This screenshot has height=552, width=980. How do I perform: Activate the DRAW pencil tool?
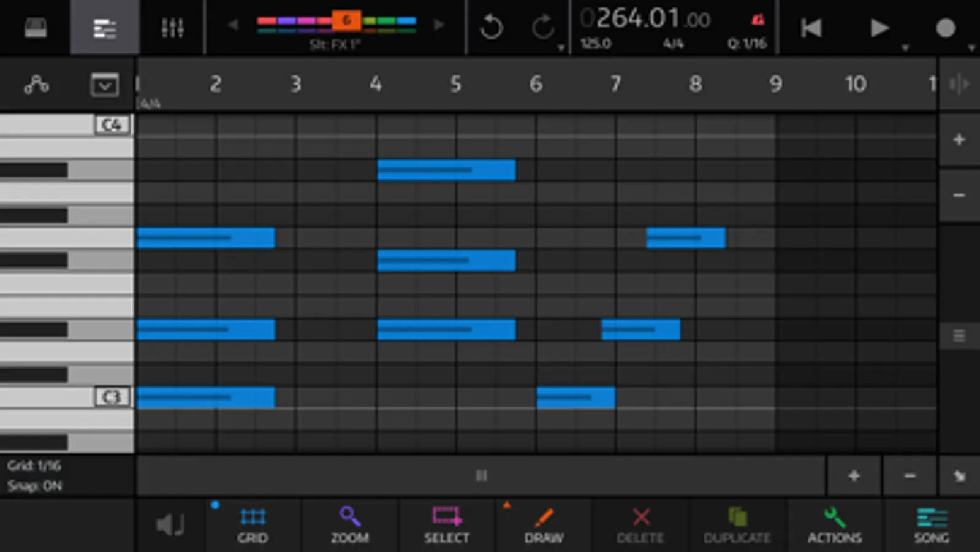coord(544,526)
